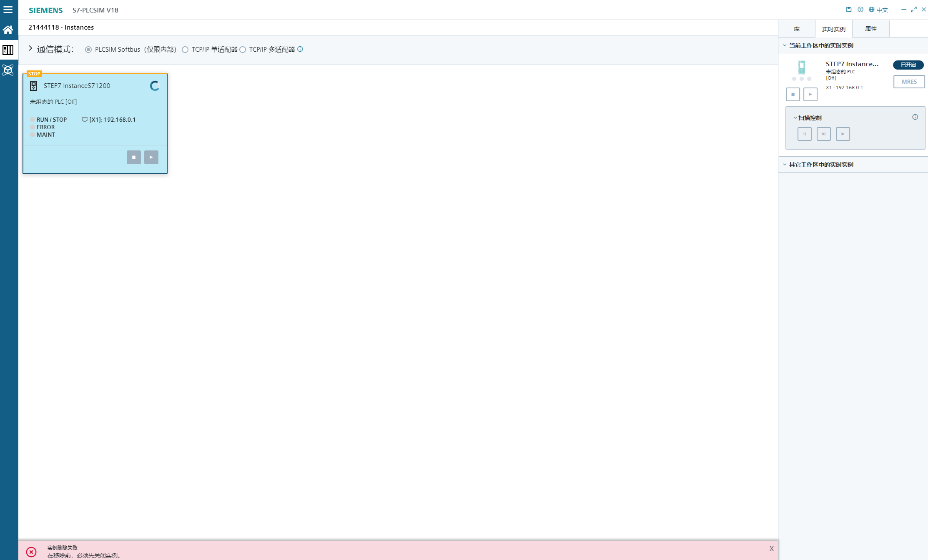
Task: Switch language with 中文 globe icon
Action: 878,10
